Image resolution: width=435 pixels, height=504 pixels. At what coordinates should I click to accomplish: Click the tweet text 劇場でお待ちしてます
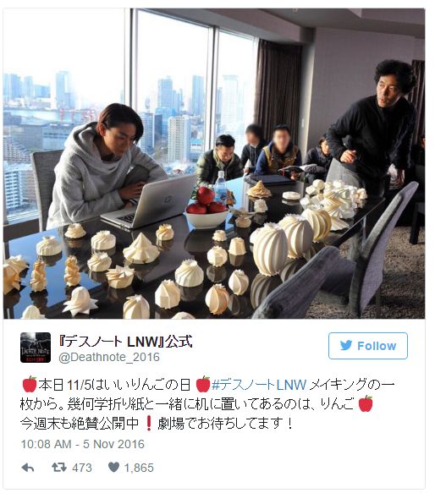tap(220, 424)
